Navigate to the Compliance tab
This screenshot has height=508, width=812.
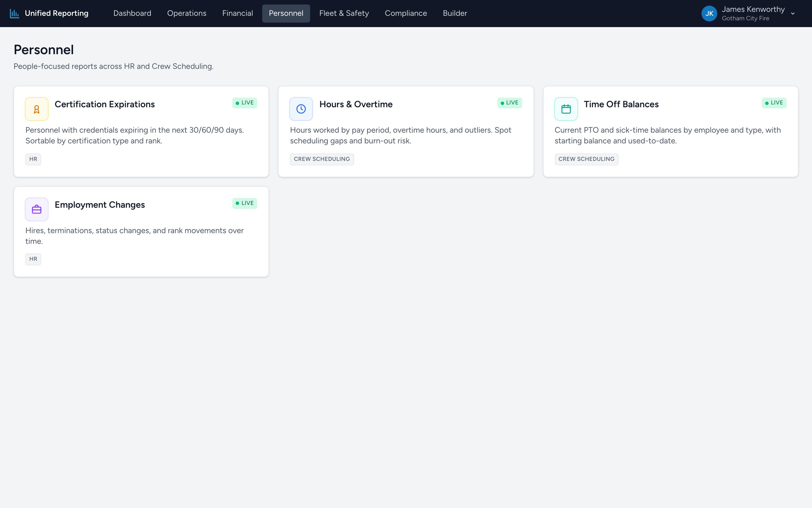406,14
